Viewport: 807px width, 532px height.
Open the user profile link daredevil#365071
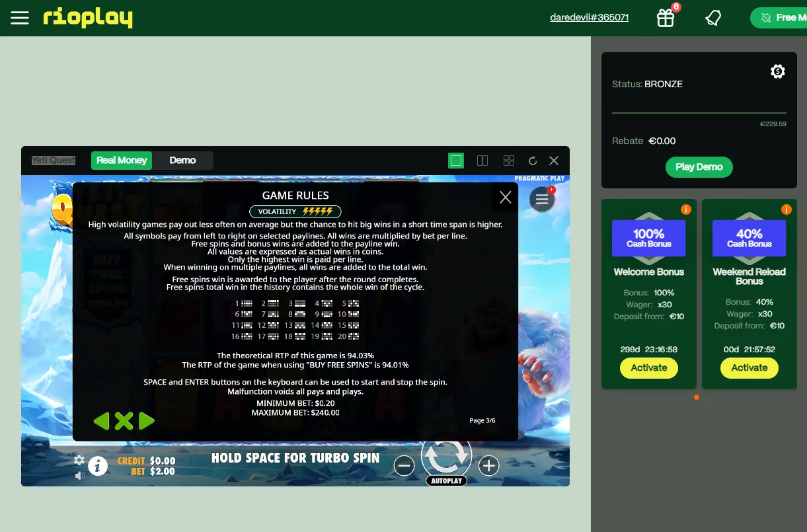click(589, 18)
